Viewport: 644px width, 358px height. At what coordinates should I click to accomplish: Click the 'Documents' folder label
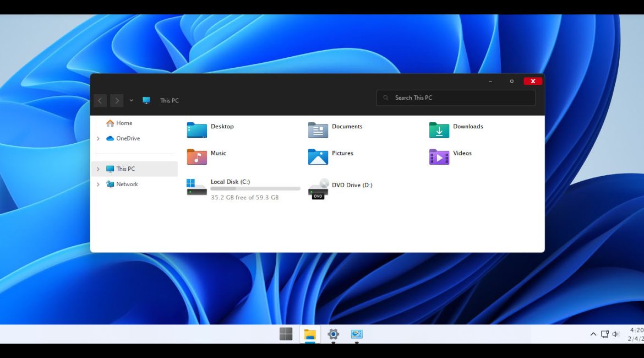(x=347, y=126)
